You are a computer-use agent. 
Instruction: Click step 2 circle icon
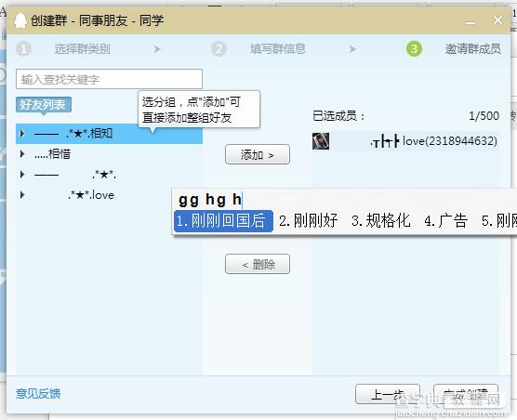(219, 49)
